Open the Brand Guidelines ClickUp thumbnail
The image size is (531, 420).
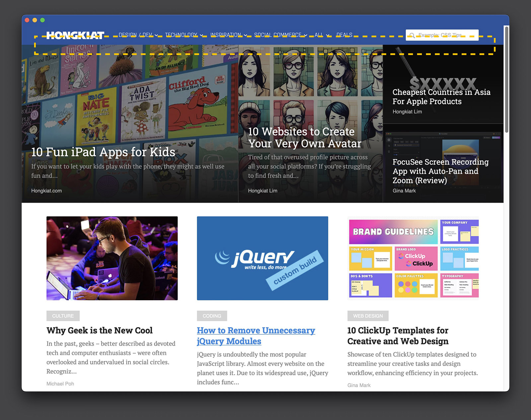click(413, 258)
